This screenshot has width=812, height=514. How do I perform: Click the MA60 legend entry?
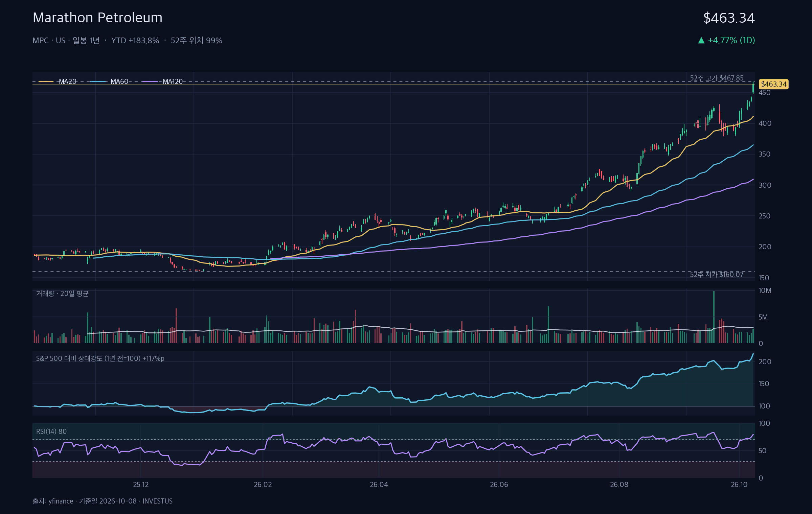point(110,81)
